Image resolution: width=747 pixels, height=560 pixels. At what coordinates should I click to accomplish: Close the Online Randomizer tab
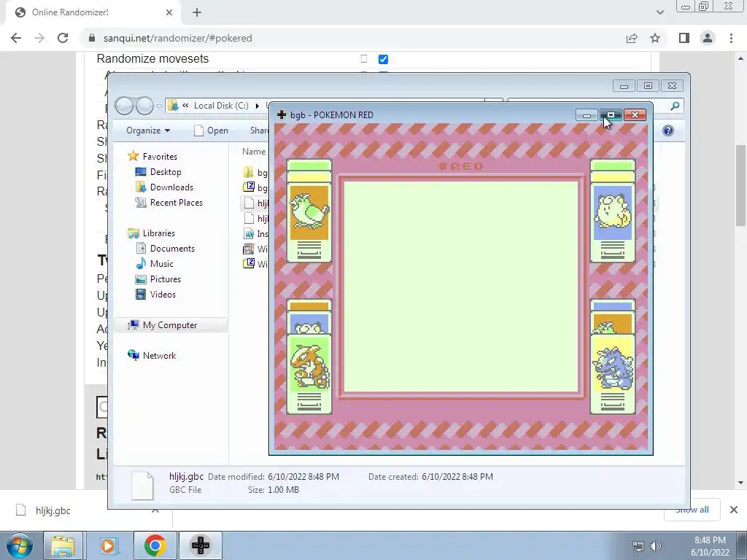(x=169, y=12)
